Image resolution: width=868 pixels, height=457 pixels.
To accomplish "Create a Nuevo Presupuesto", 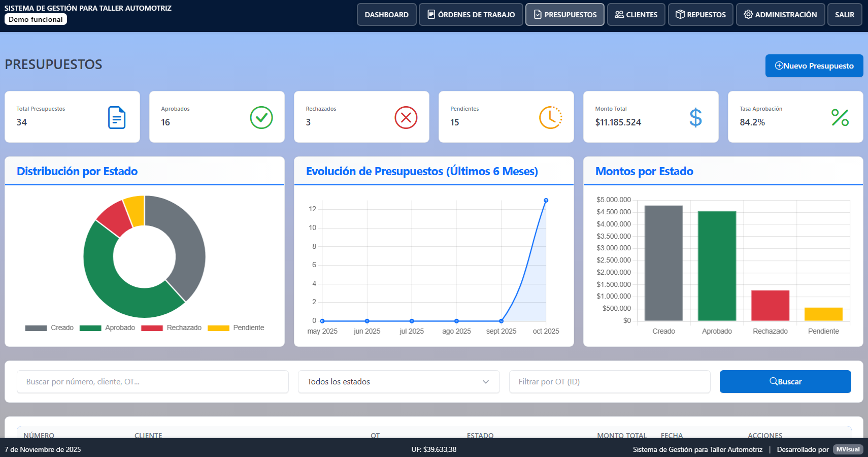I will point(814,66).
